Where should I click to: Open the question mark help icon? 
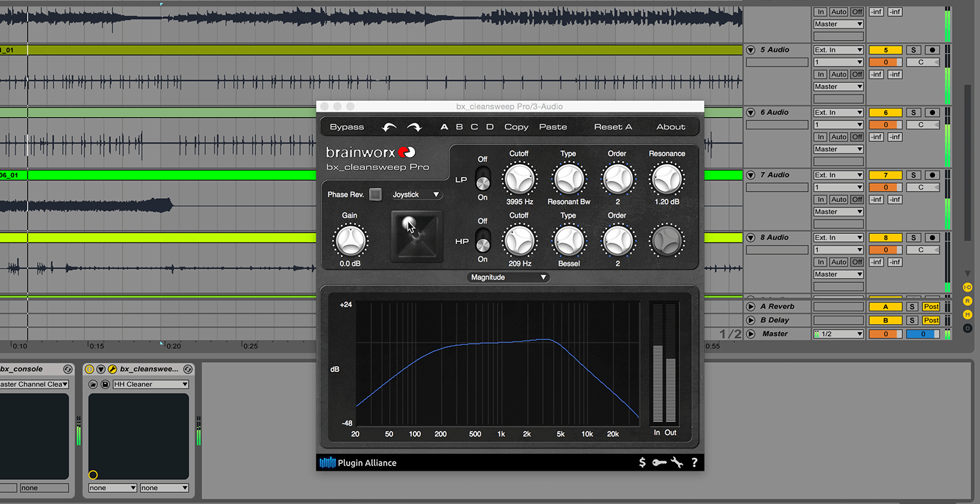(x=694, y=462)
